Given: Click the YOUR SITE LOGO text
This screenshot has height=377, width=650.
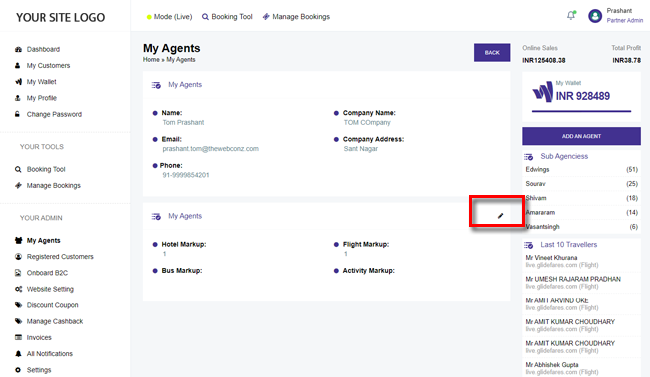Looking at the screenshot, I should tap(61, 17).
